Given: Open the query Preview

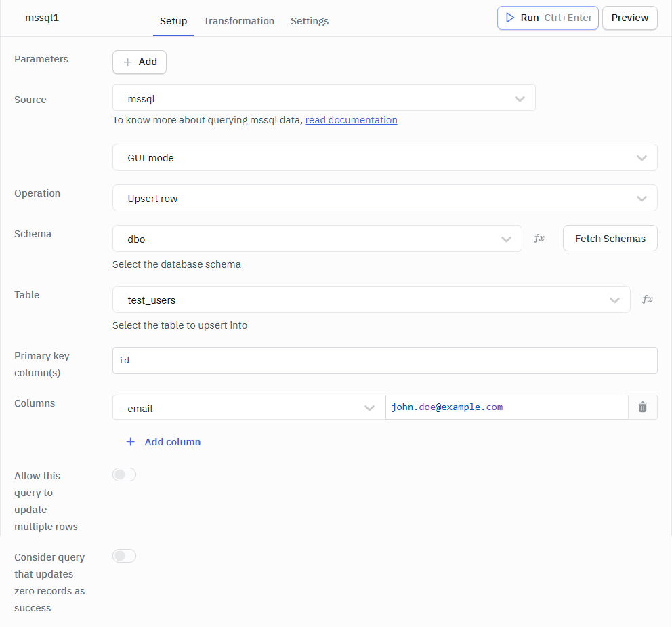Looking at the screenshot, I should [629, 18].
